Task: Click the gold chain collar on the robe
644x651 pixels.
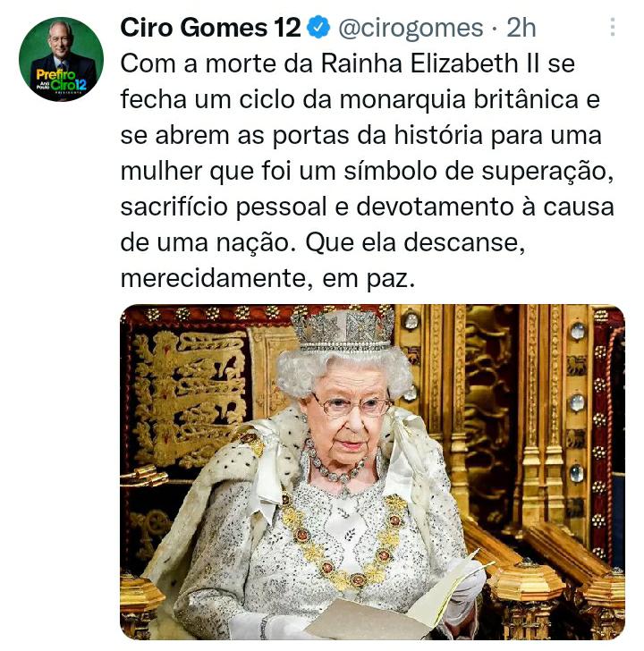Action: click(343, 542)
